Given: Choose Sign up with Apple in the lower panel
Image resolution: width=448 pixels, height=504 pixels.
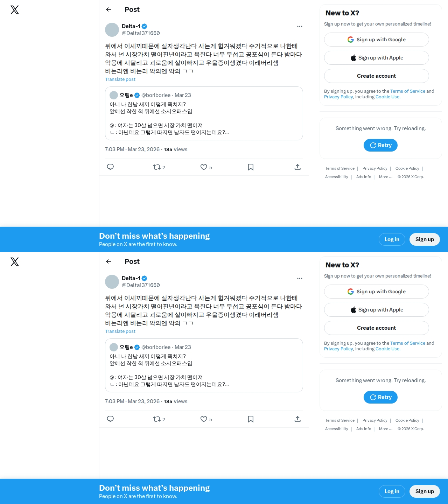Looking at the screenshot, I should (x=377, y=310).
